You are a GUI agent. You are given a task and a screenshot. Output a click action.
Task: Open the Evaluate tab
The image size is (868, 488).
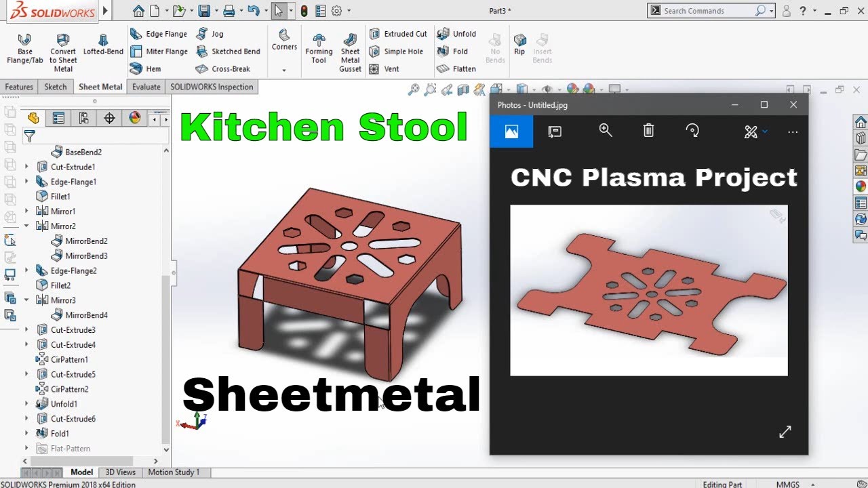pos(146,87)
